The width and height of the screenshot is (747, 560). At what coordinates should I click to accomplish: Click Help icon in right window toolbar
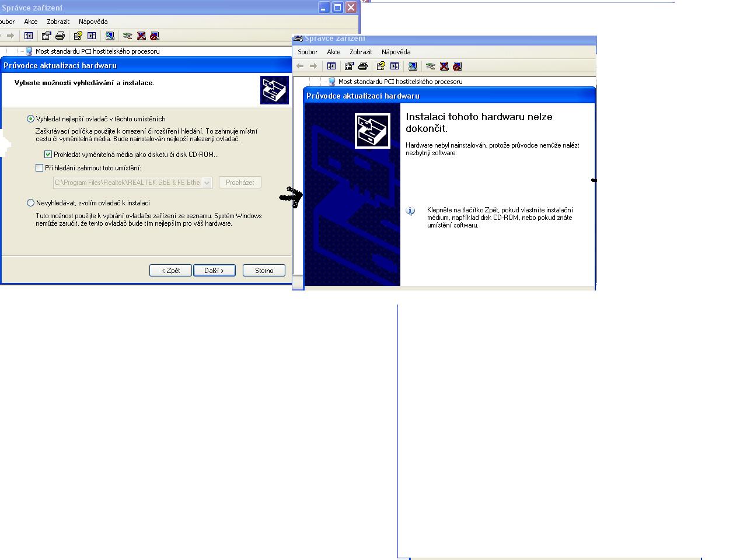pos(381,66)
